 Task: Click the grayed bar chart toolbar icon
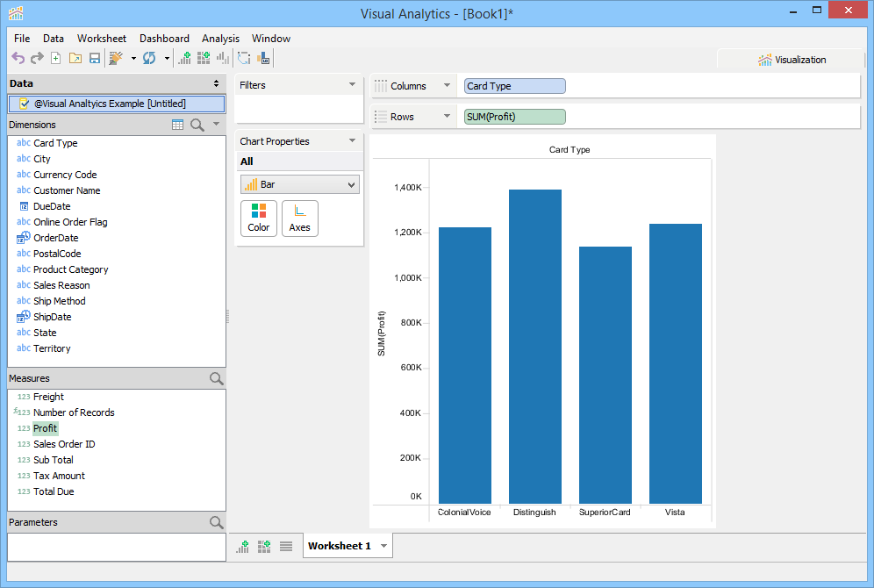pos(223,58)
